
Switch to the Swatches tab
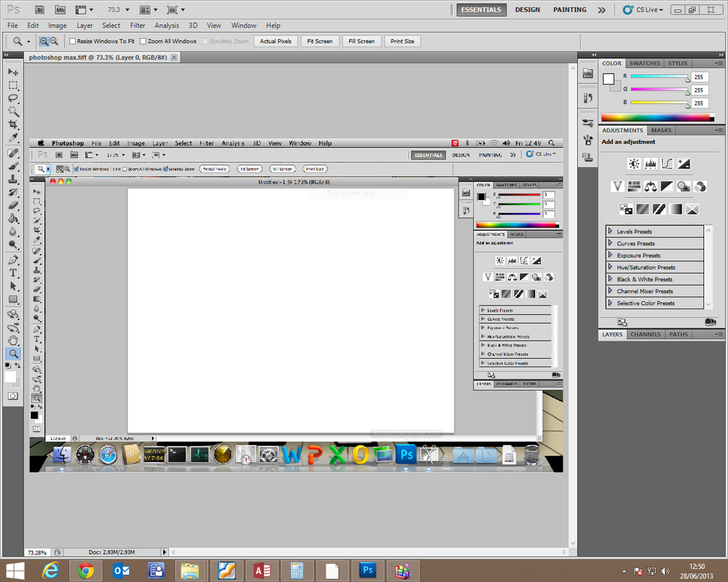(644, 63)
